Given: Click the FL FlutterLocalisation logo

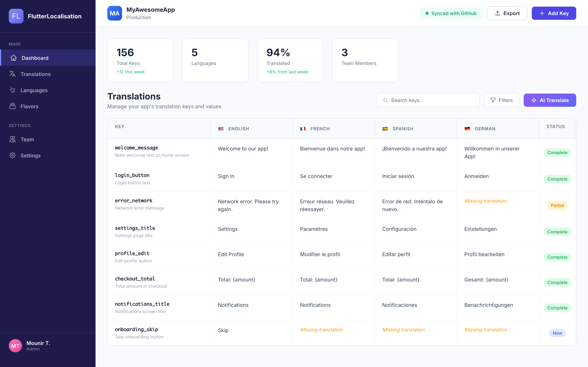Looking at the screenshot, I should [16, 16].
